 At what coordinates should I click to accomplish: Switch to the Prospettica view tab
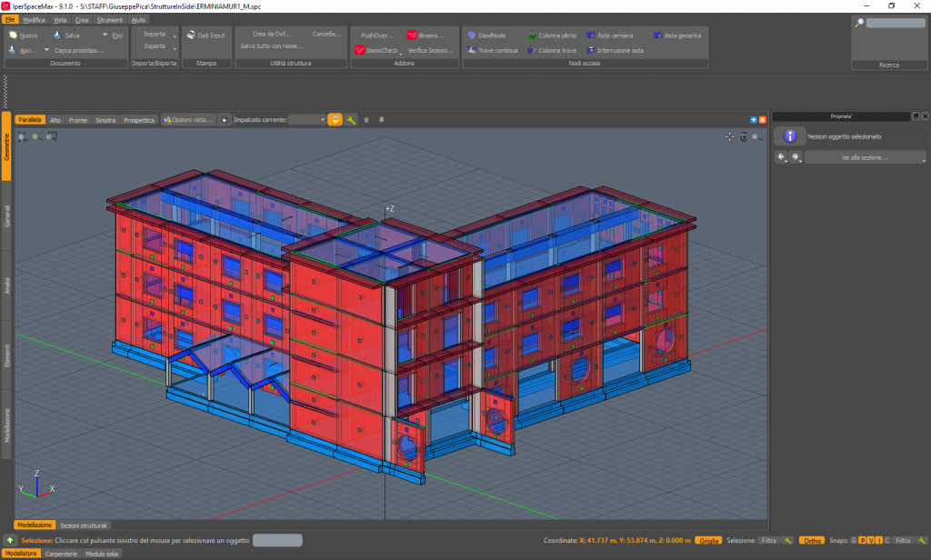(x=139, y=119)
